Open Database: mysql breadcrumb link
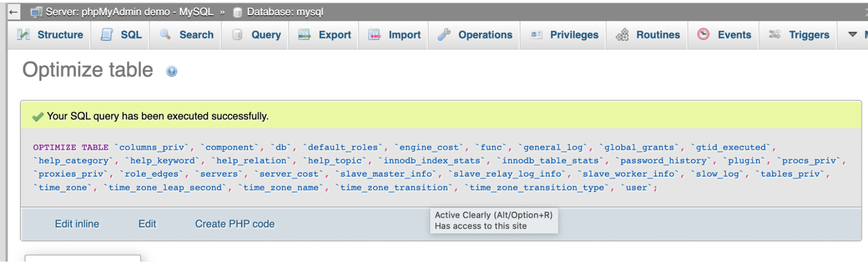Viewport: 868px width, 262px height. point(285,12)
